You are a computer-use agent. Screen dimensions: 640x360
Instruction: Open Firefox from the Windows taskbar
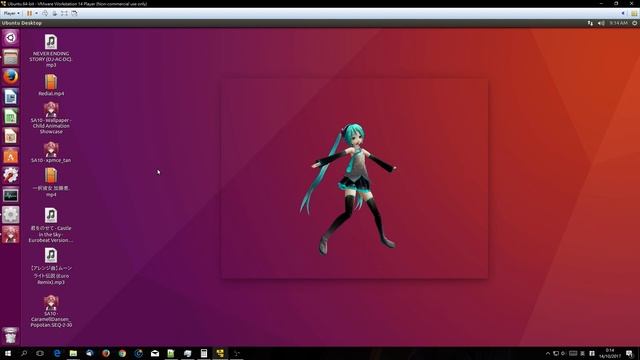pyautogui.click(x=106, y=353)
